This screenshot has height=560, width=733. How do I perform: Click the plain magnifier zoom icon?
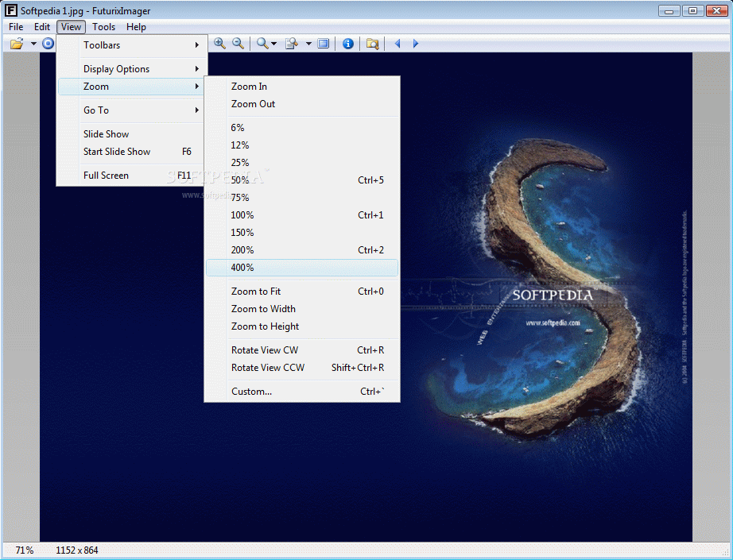click(x=262, y=44)
